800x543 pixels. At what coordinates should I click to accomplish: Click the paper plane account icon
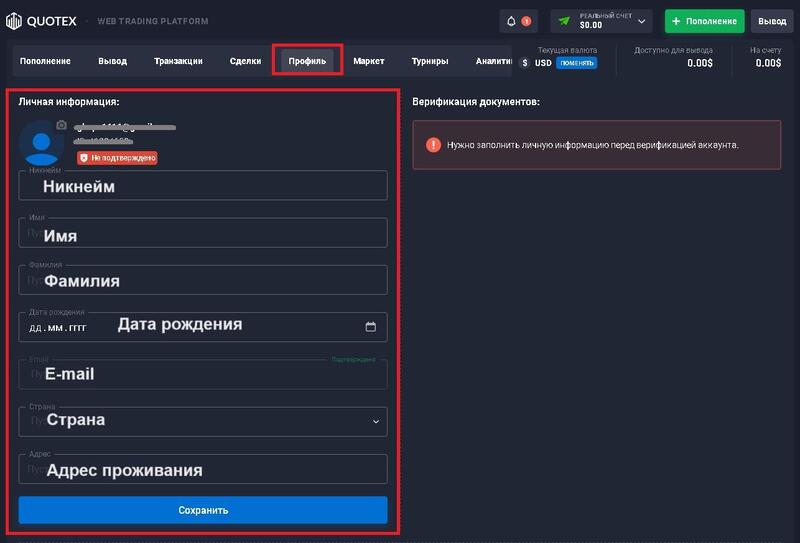[564, 21]
